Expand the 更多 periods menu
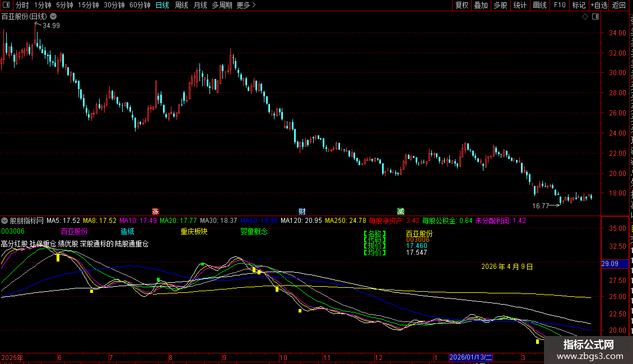The image size is (633, 364). [x=246, y=5]
